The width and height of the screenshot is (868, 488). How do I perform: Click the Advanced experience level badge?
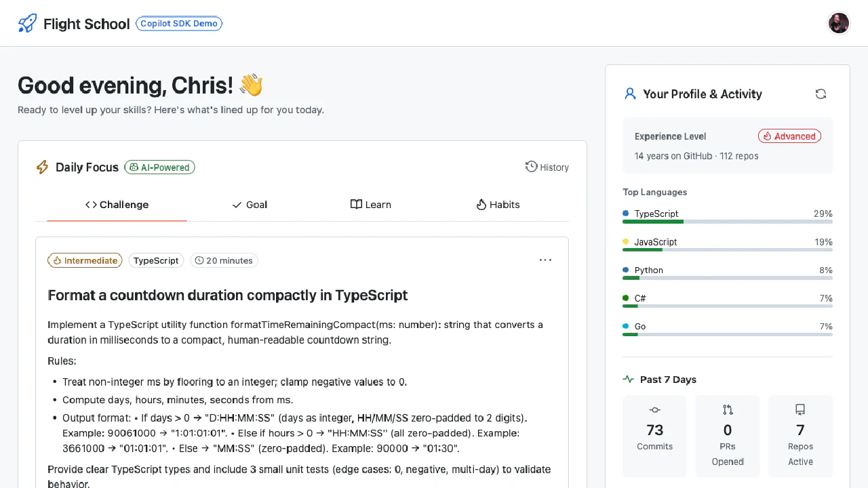(789, 136)
